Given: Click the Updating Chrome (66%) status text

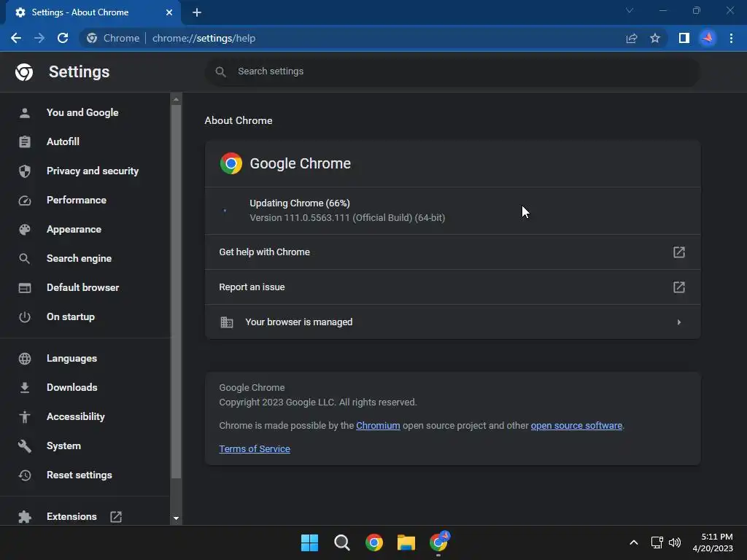Looking at the screenshot, I should tap(300, 203).
